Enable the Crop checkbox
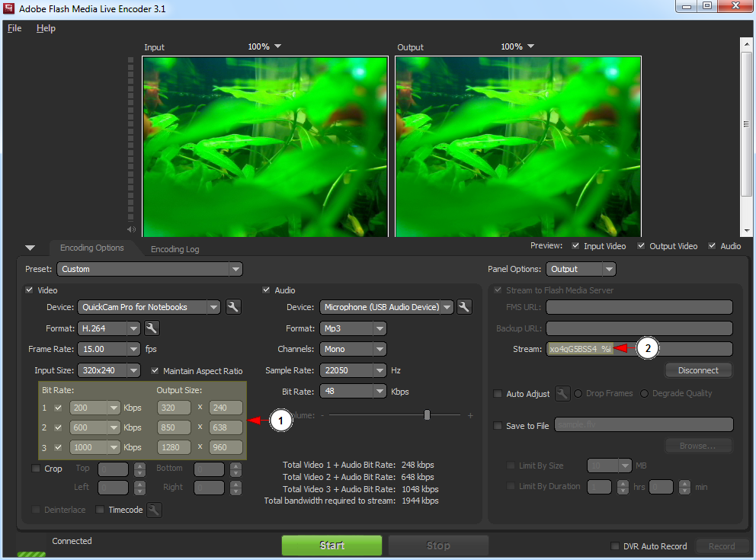 tap(36, 468)
